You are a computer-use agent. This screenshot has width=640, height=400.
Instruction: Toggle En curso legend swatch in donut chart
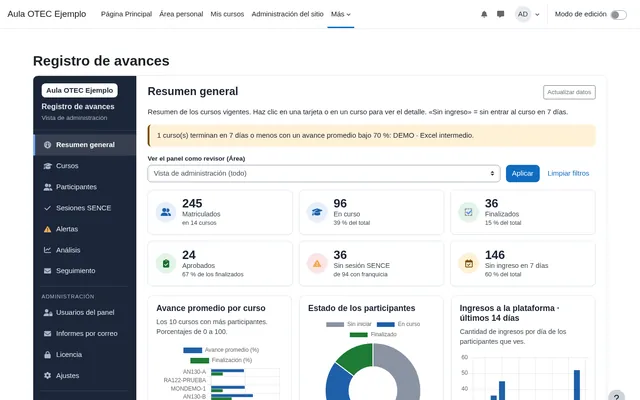(x=386, y=324)
